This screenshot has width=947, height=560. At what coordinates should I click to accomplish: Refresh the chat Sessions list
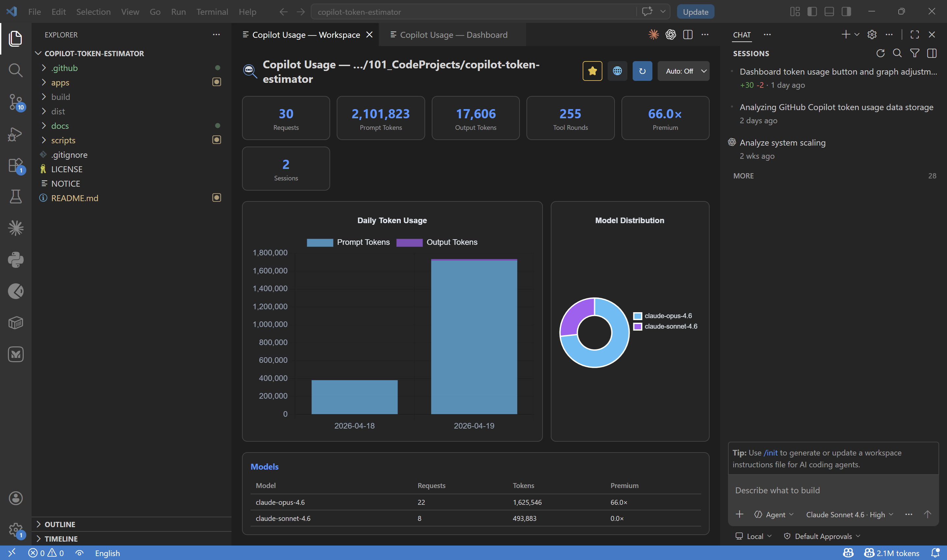(880, 53)
